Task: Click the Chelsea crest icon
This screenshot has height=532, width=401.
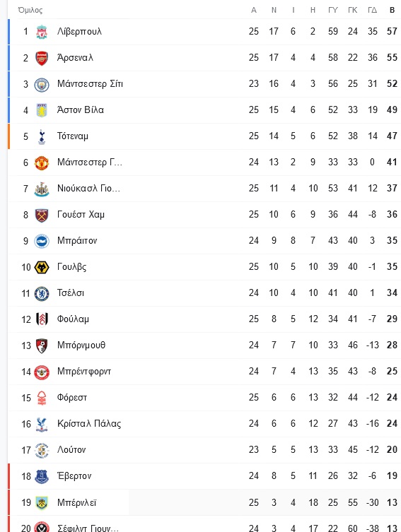Action: coord(42,293)
